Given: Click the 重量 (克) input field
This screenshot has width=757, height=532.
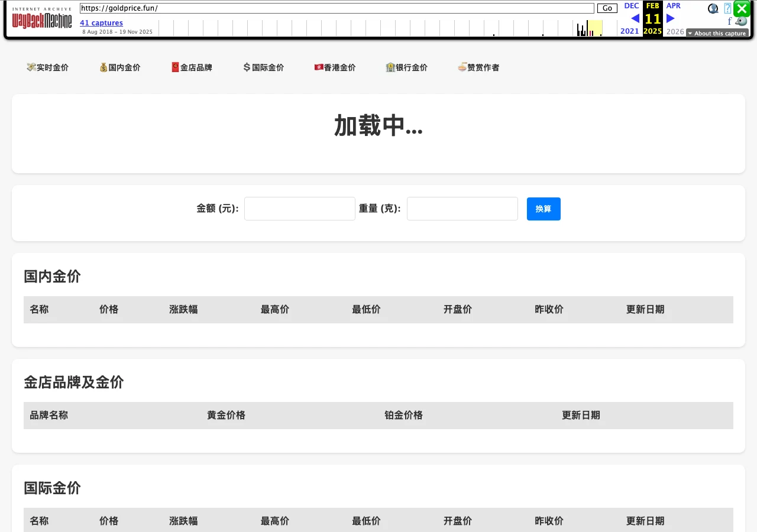Looking at the screenshot, I should pyautogui.click(x=462, y=209).
